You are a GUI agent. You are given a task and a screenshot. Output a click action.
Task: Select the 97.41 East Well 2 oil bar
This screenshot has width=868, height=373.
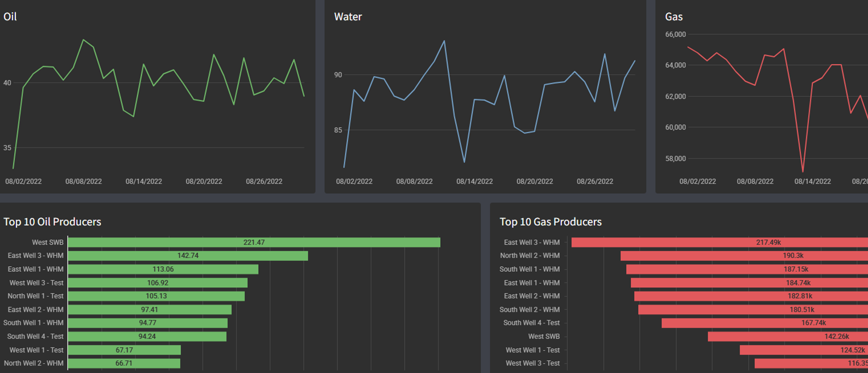[x=150, y=310]
